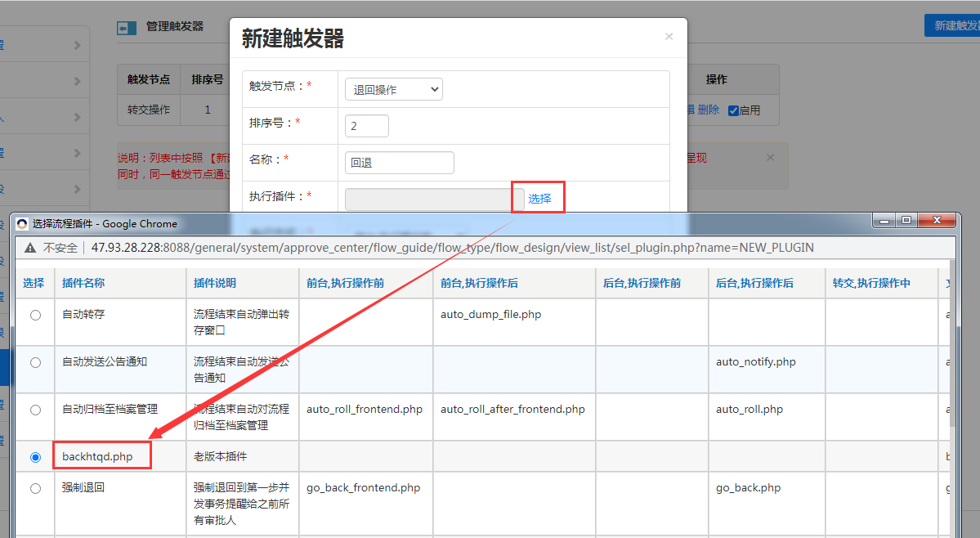Expand the first sidebar menu chevron

click(77, 45)
